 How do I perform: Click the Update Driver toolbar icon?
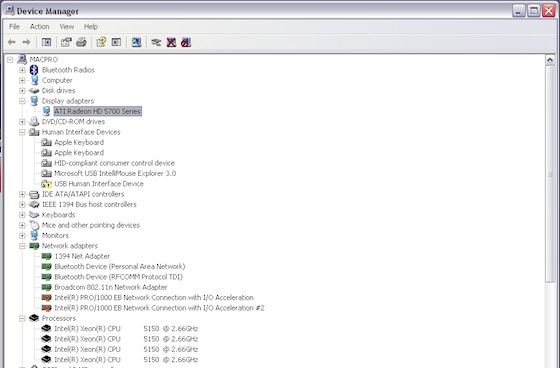(156, 43)
